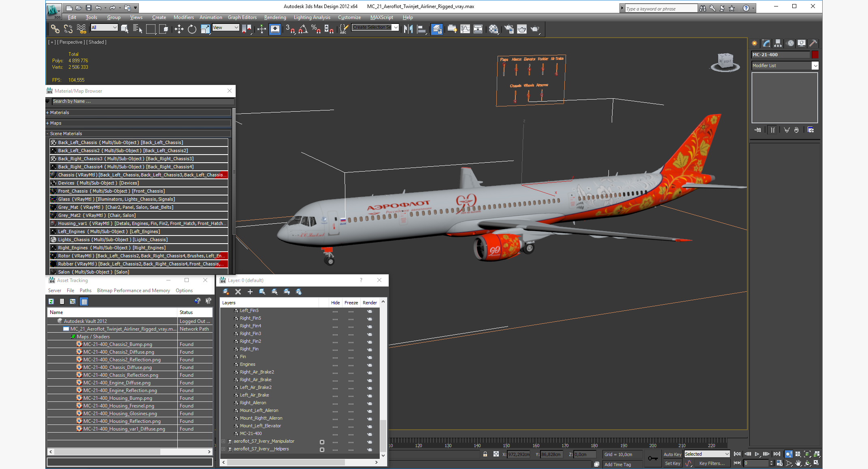Open the Rendering menu
Viewport: 868px width, 469px height.
(x=275, y=17)
